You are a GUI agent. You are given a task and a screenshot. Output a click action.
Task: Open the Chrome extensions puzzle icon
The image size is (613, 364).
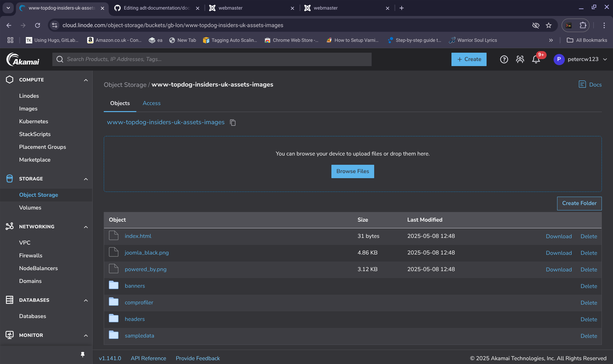(583, 26)
